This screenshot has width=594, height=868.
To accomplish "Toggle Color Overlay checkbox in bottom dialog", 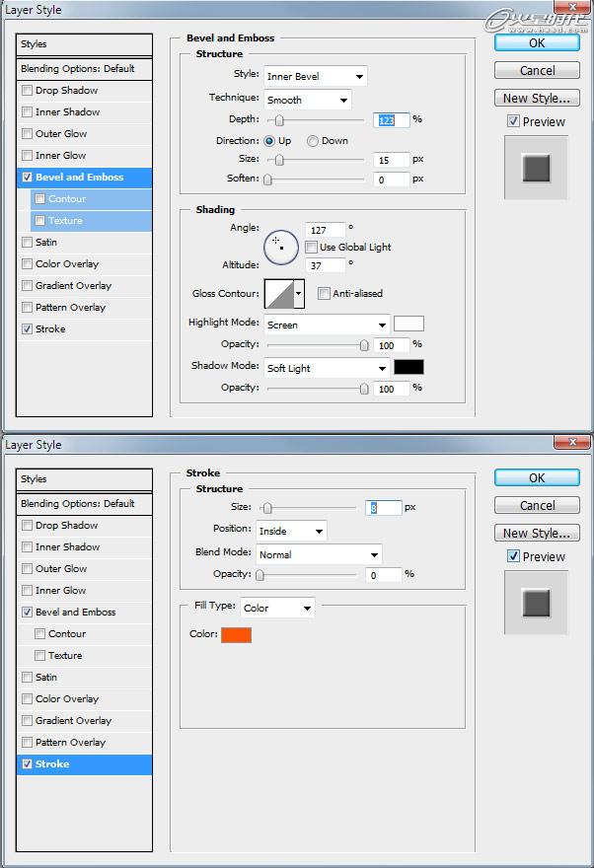I will click(27, 698).
